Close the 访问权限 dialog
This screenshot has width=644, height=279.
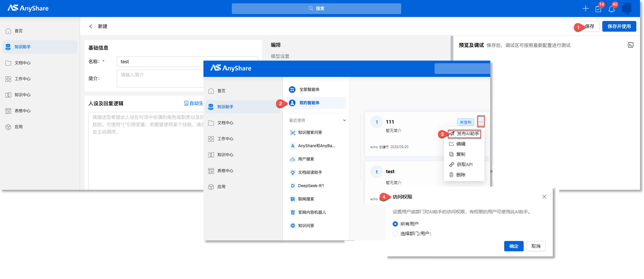pos(544,197)
